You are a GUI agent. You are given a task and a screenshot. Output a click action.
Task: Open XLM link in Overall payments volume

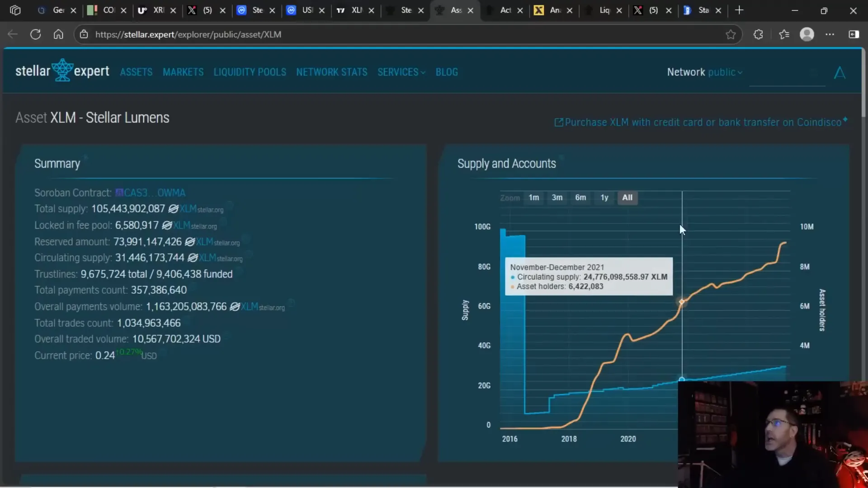click(x=263, y=307)
